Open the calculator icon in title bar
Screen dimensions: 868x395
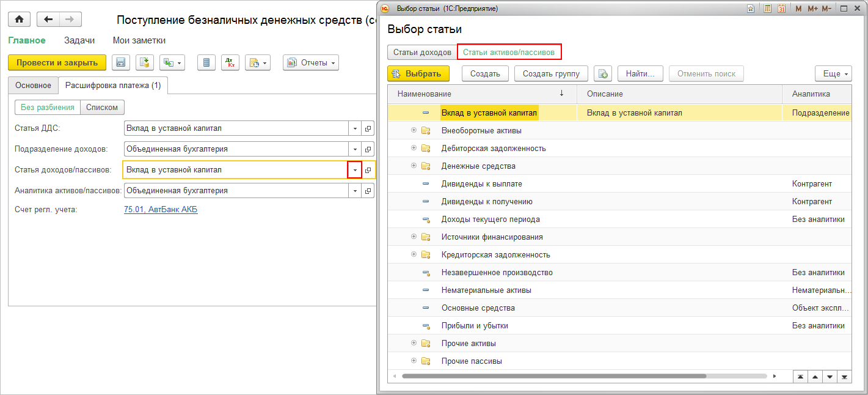[767, 9]
